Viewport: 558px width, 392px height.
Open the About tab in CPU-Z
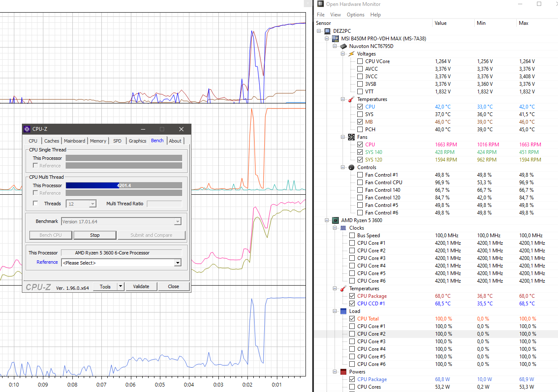coord(175,141)
